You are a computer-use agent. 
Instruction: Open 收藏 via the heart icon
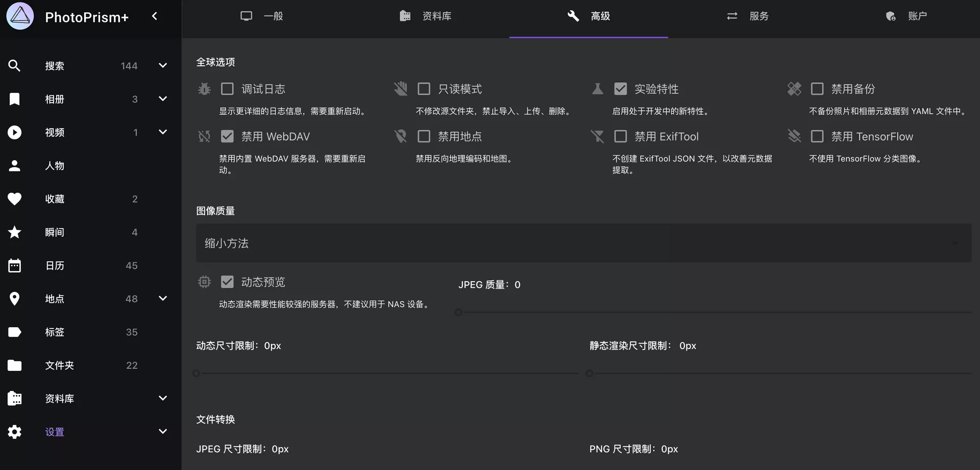click(15, 199)
